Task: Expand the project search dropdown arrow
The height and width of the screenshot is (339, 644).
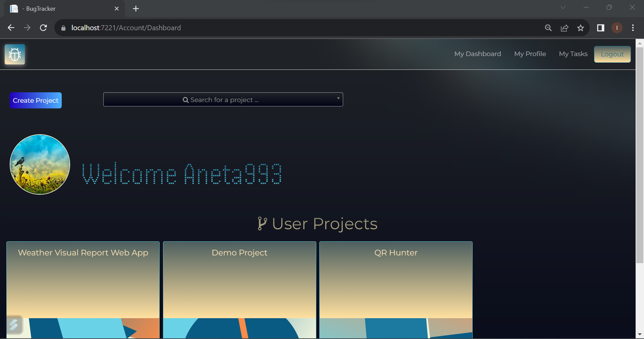Action: pyautogui.click(x=338, y=98)
